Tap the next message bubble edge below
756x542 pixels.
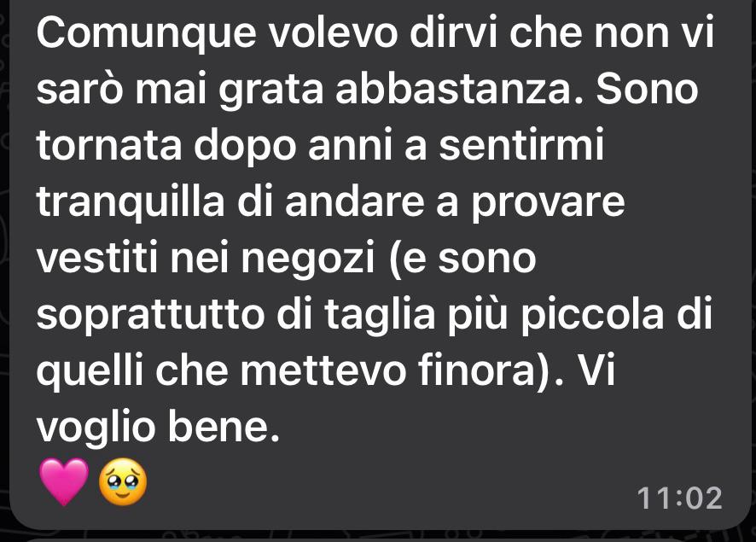coord(378,539)
